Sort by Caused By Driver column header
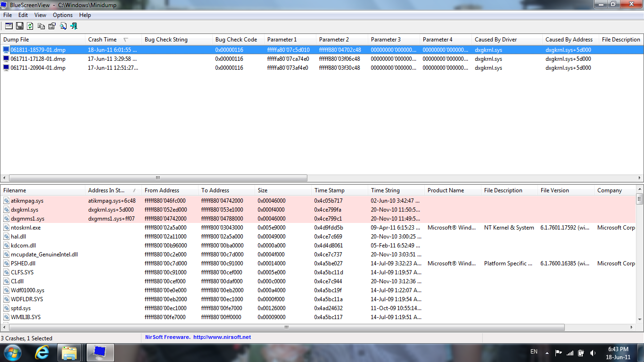Image resolution: width=644 pixels, height=362 pixels. tap(507, 40)
